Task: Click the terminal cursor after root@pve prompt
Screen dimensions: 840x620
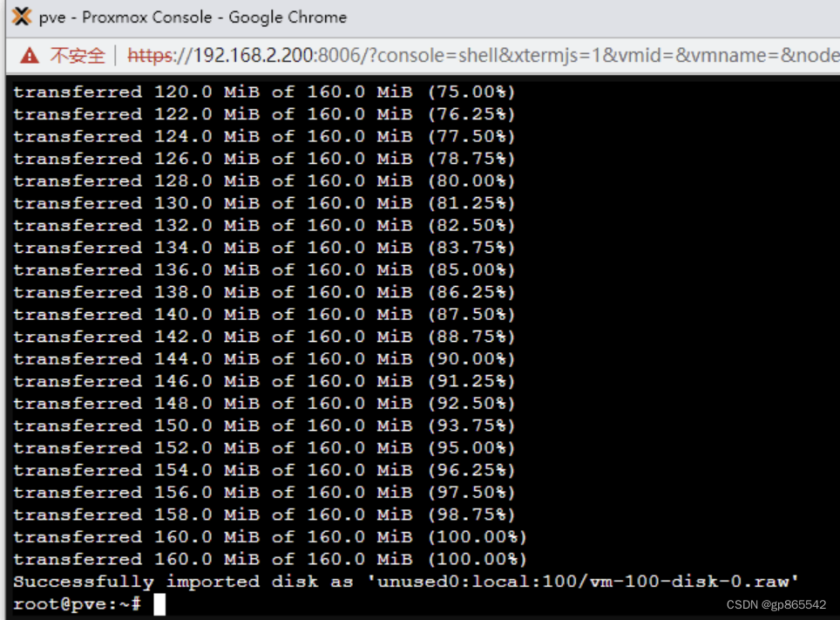Action: 159,604
